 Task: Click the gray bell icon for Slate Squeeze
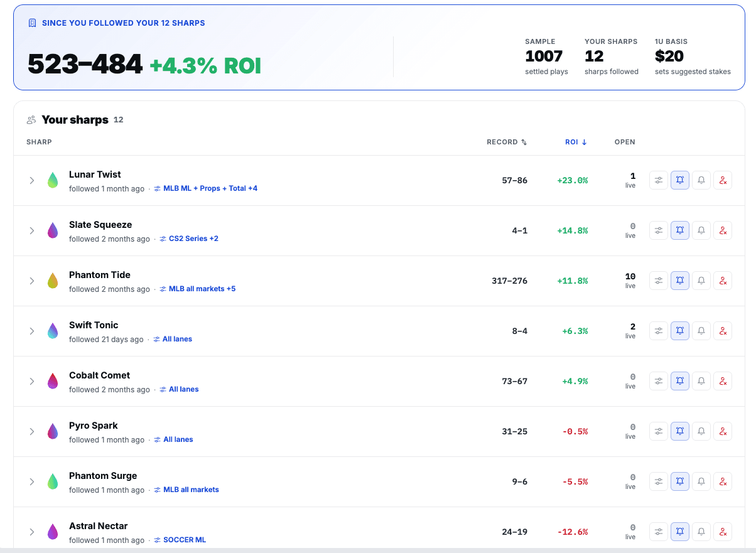pyautogui.click(x=701, y=230)
